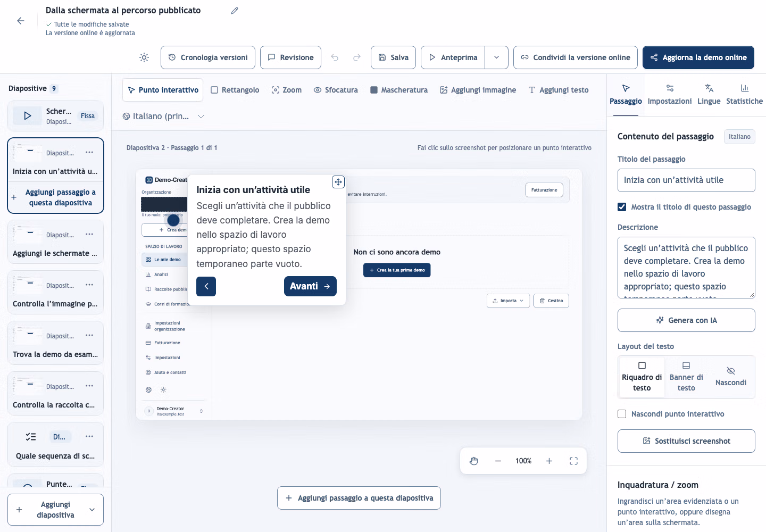Click 'Genera con IA' button
Image resolution: width=766 pixels, height=532 pixels.
(x=686, y=320)
